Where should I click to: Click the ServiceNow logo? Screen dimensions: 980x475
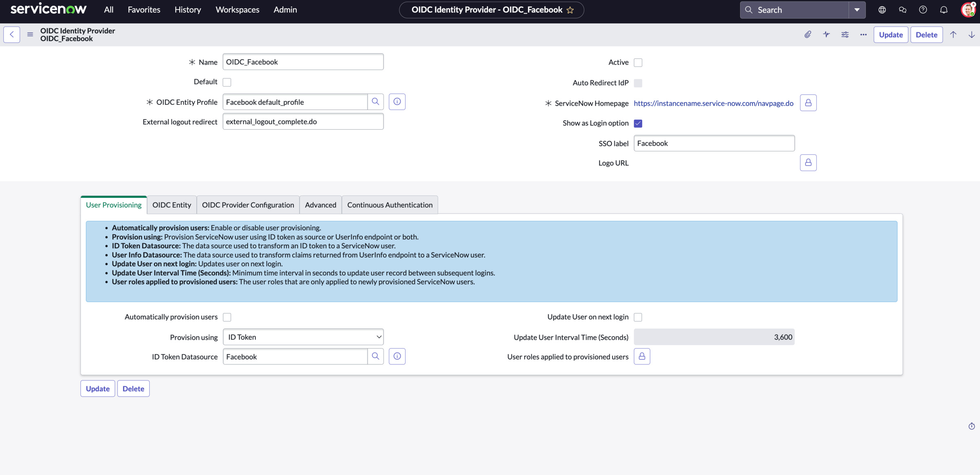tap(49, 9)
